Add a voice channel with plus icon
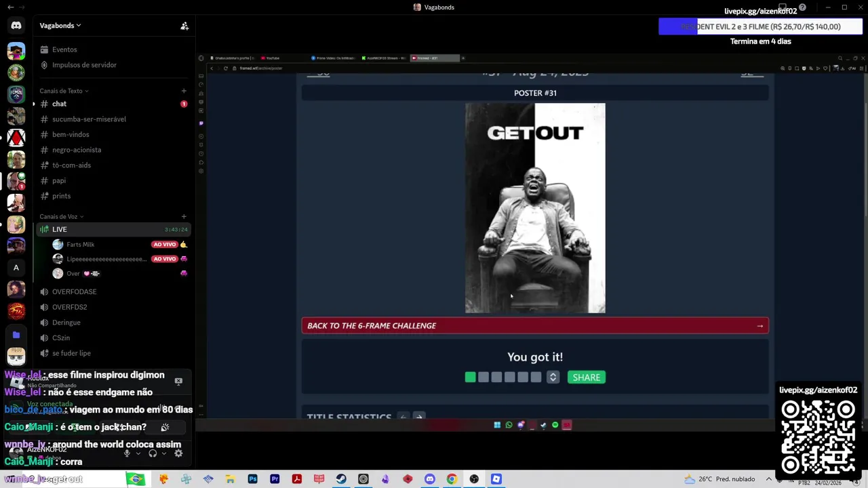 click(184, 216)
